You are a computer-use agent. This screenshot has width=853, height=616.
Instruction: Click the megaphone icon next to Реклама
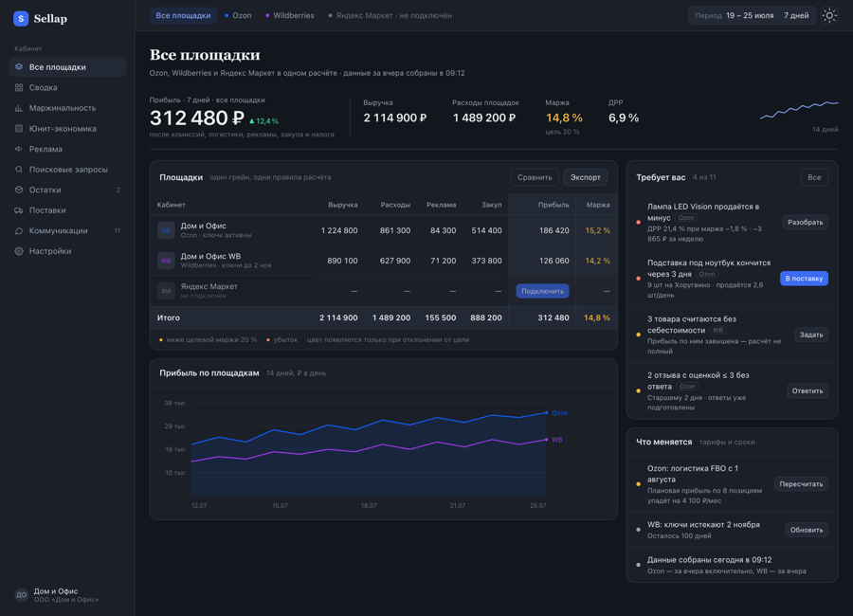pyautogui.click(x=19, y=149)
